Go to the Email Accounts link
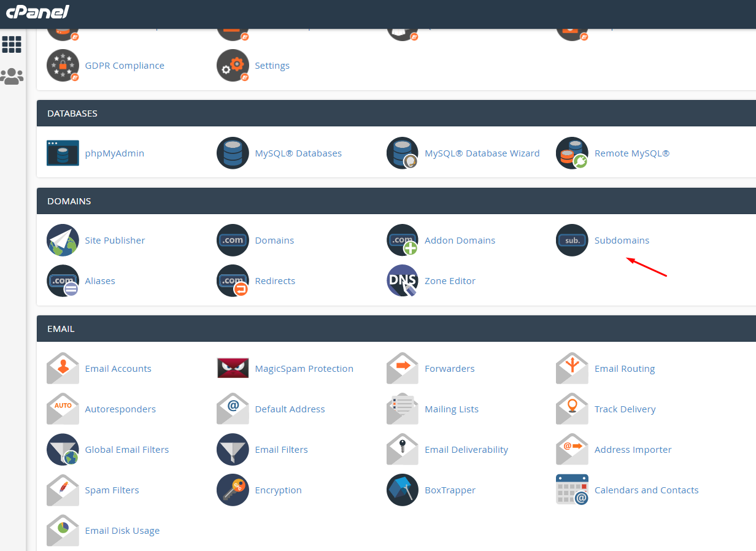Image resolution: width=756 pixels, height=551 pixels. pyautogui.click(x=118, y=368)
